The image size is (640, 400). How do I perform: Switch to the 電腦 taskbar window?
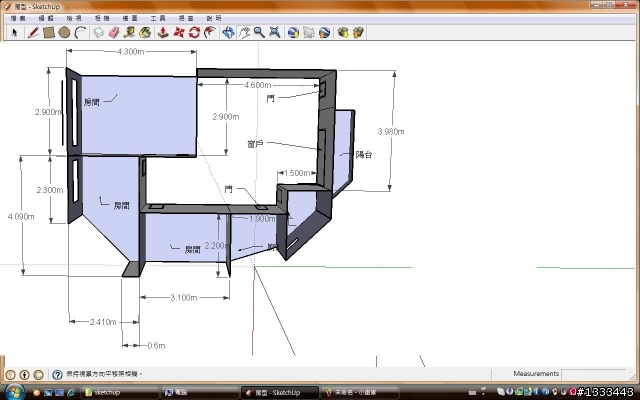pyautogui.click(x=199, y=392)
